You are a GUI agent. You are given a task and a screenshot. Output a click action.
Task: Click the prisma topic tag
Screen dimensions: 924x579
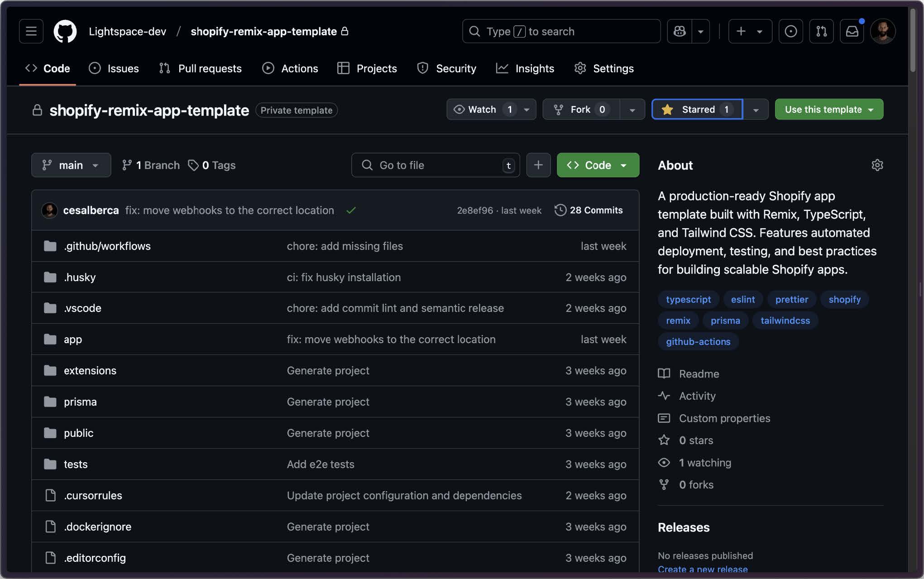pos(725,321)
